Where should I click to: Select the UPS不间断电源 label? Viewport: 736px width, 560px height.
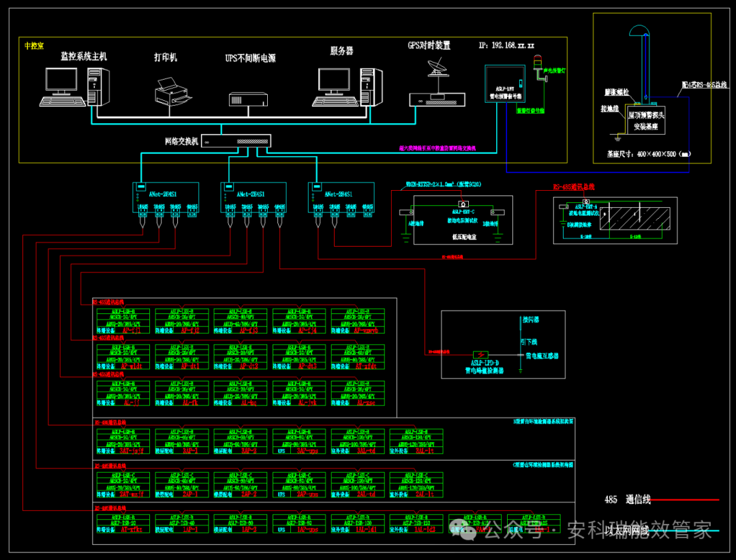pyautogui.click(x=250, y=58)
